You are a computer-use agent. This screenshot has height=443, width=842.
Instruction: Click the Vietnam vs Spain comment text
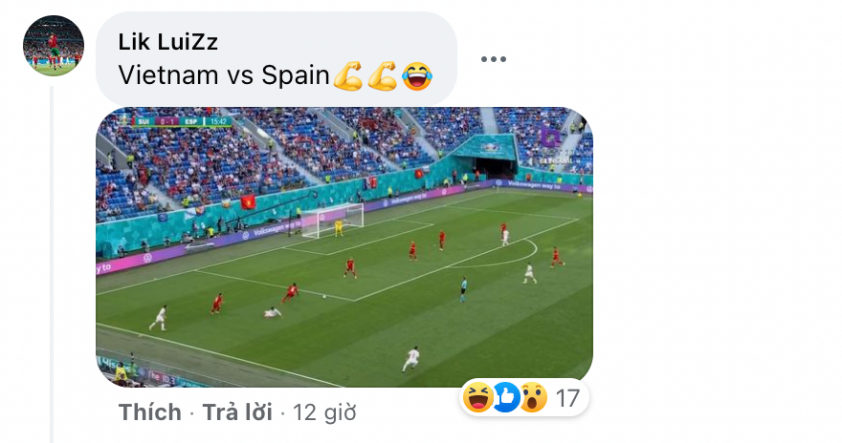[x=223, y=75]
